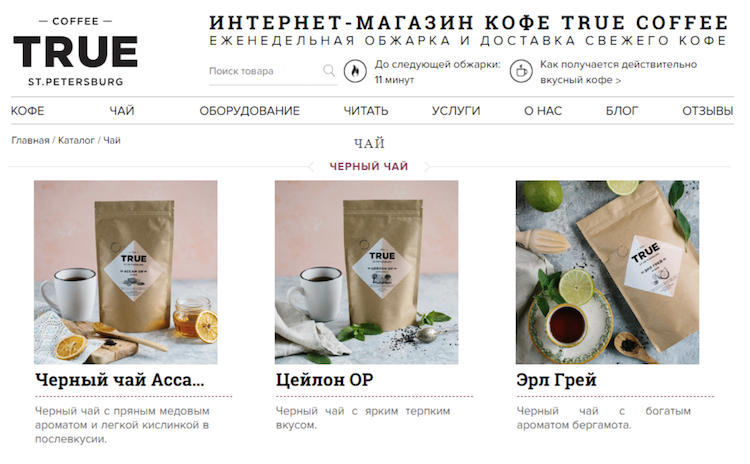
Task: Click the True Coffee St.Petersburg logo
Action: pyautogui.click(x=76, y=52)
